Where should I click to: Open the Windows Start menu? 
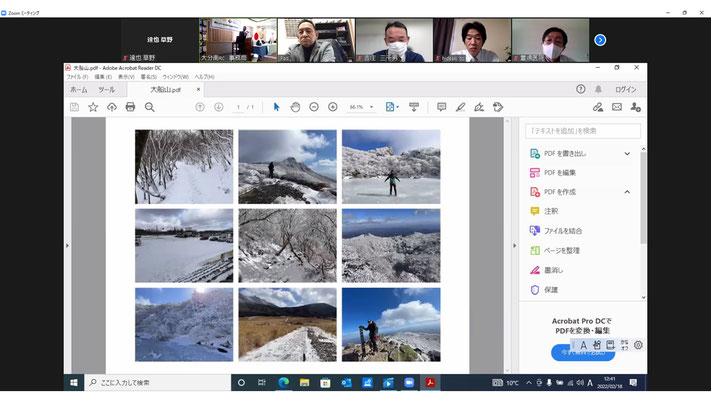click(74, 383)
